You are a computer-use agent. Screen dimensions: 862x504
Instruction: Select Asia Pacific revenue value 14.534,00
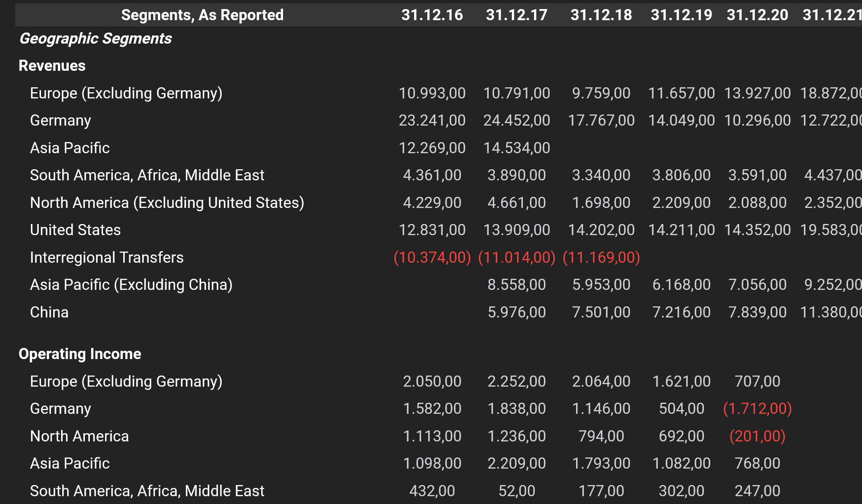[x=516, y=148]
